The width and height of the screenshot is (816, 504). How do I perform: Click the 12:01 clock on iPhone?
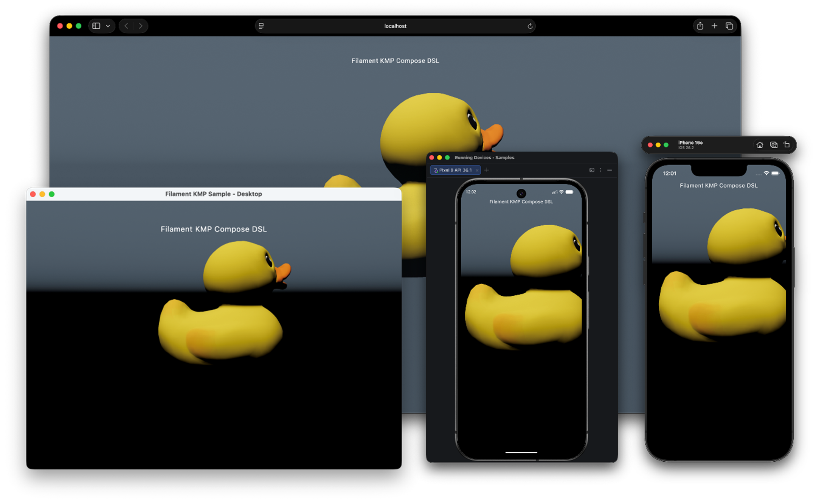pyautogui.click(x=669, y=173)
